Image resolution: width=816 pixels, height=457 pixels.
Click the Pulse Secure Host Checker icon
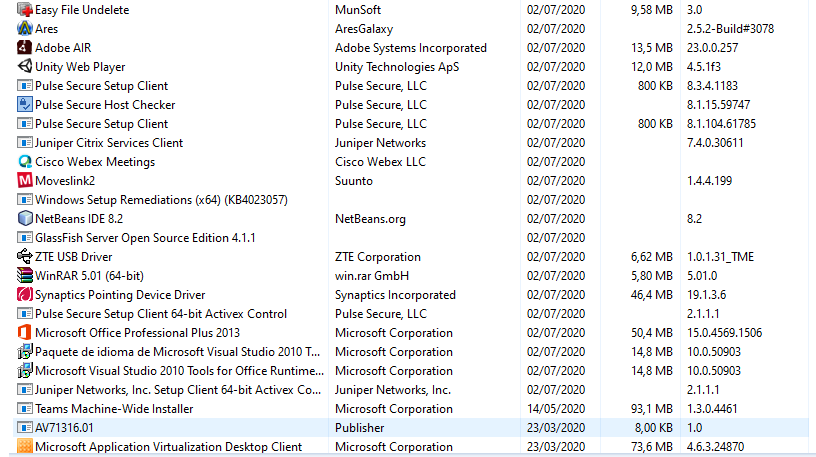[x=24, y=105]
